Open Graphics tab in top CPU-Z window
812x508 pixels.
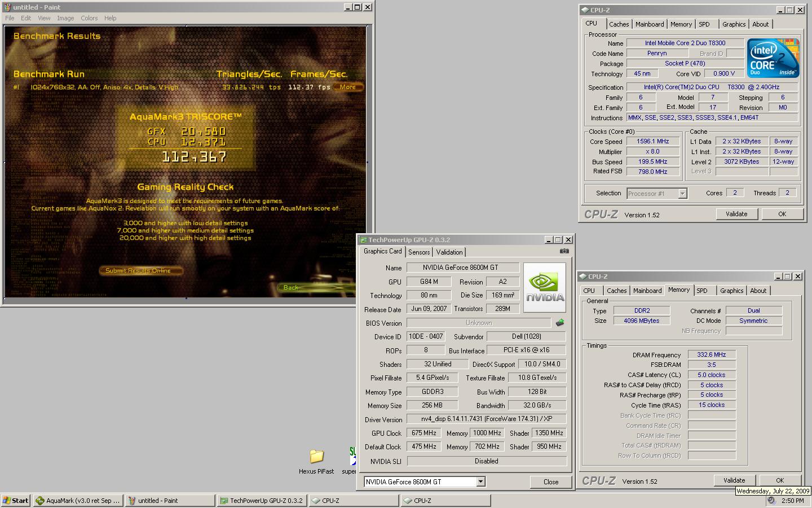pos(734,24)
